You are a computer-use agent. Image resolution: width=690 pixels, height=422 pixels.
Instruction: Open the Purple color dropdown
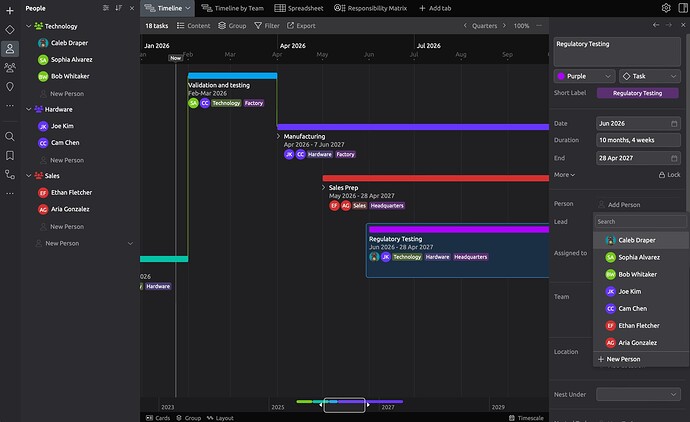click(x=583, y=76)
